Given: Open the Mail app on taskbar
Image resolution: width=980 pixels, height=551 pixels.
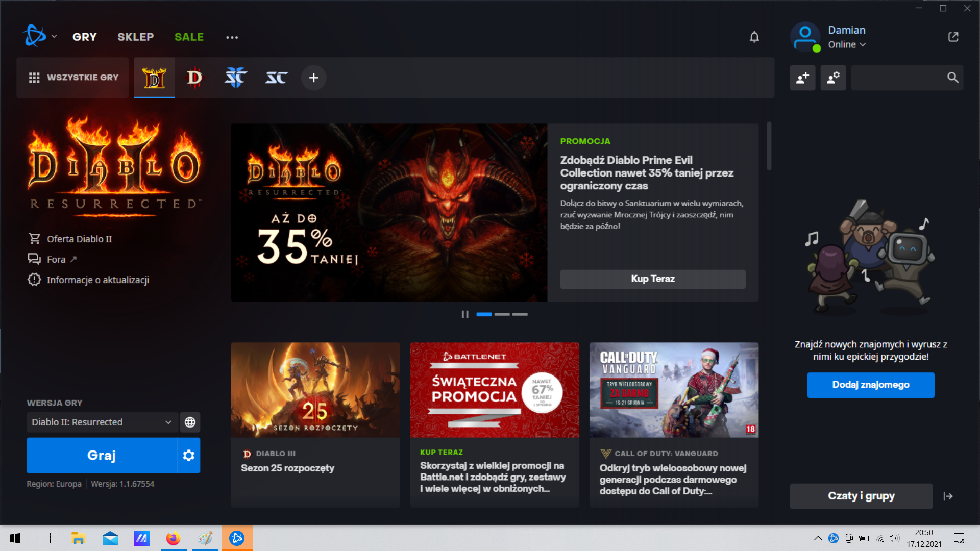Looking at the screenshot, I should pyautogui.click(x=110, y=538).
